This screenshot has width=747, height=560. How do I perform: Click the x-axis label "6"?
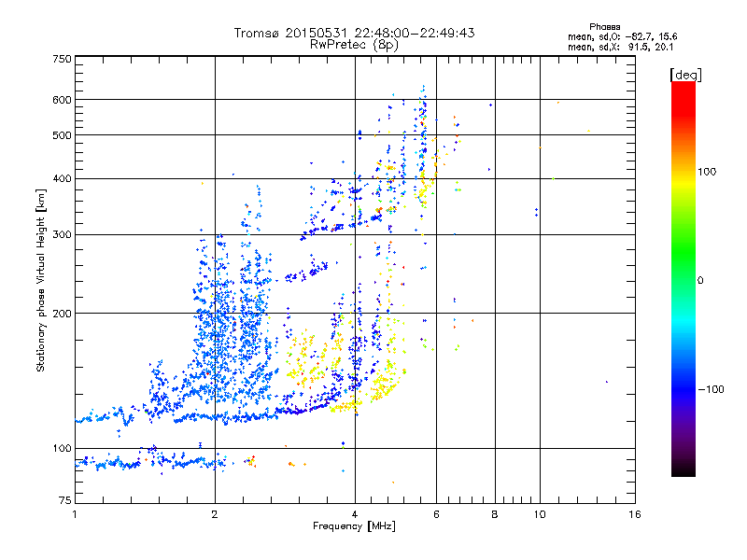[x=436, y=514]
